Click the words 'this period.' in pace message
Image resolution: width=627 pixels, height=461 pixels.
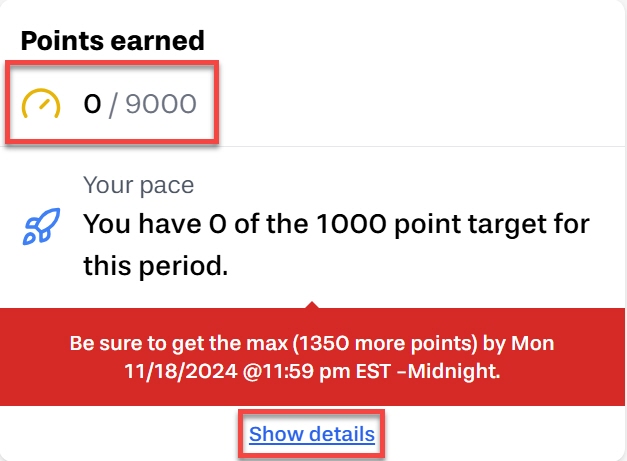[156, 266]
